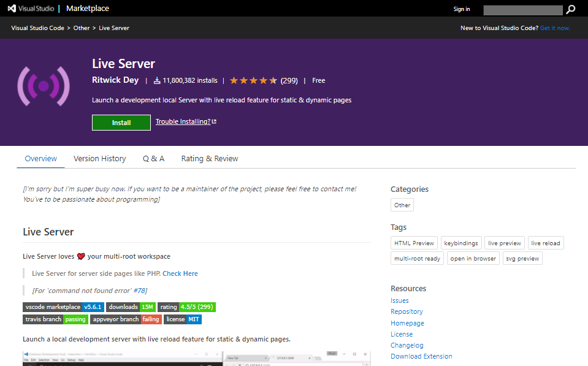Click the appveyor branch failing badge
The image size is (588, 366).
click(x=126, y=319)
